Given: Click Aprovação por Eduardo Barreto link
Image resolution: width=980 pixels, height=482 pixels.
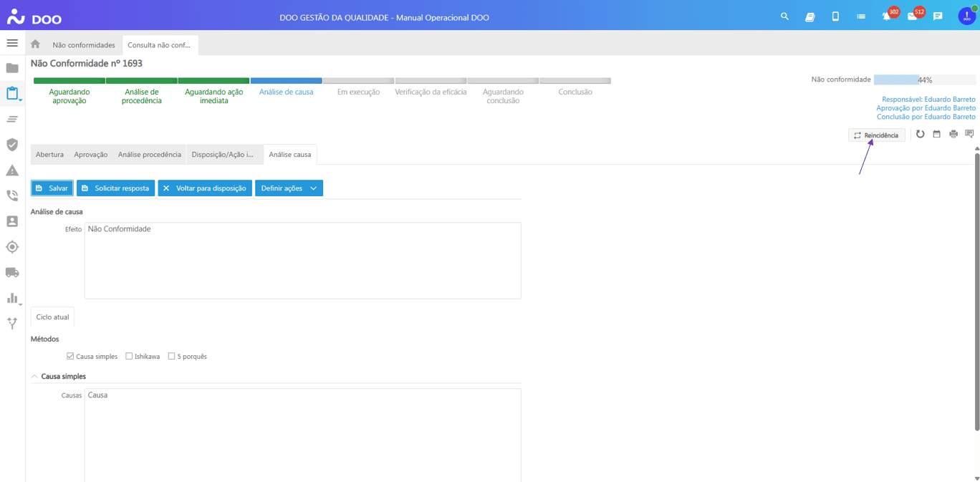Looking at the screenshot, I should pos(926,108).
